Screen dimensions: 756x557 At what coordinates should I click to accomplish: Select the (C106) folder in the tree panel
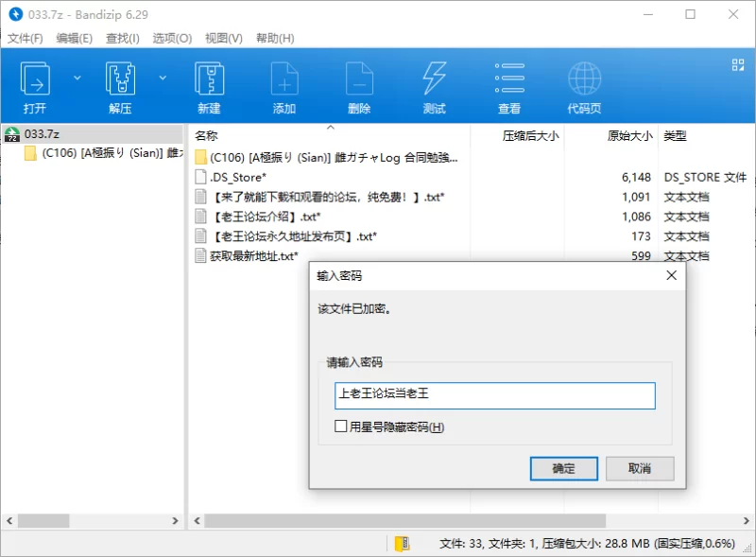[x=112, y=153]
